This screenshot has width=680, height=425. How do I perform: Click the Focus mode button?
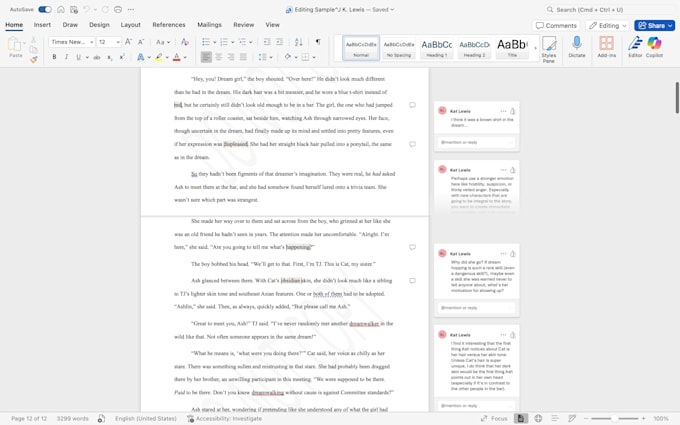[494, 418]
